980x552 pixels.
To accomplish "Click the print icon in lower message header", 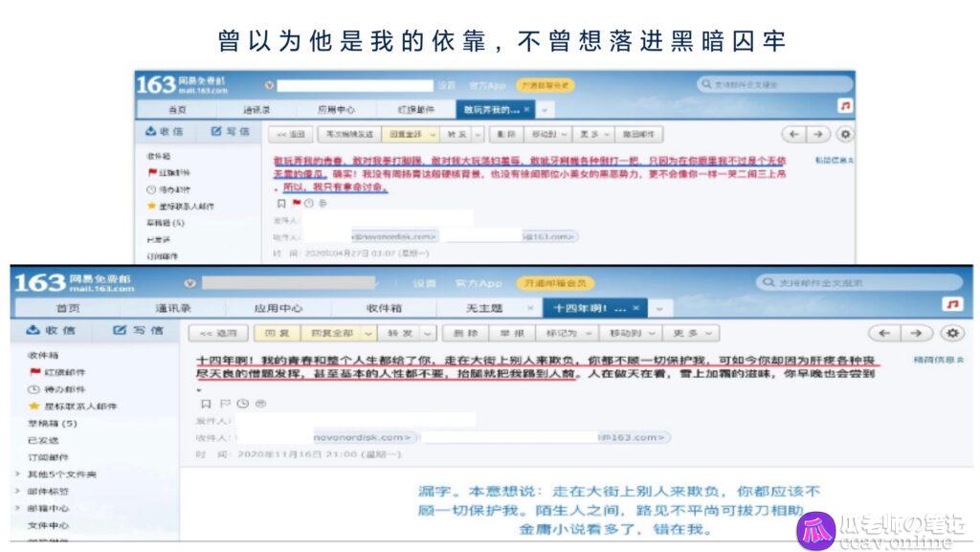I will [x=260, y=404].
